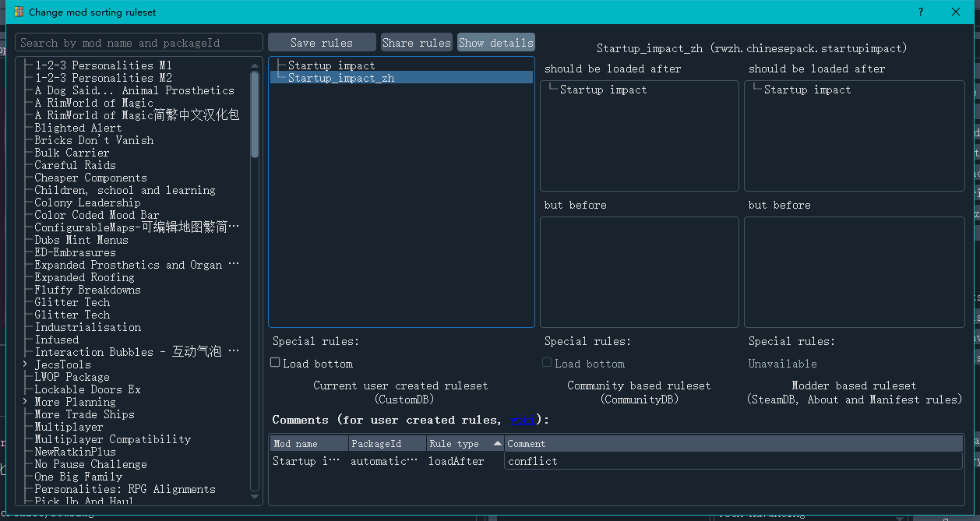The image size is (980, 521).
Task: Select 1-2-3 Personalities M2 mod
Action: 103,78
